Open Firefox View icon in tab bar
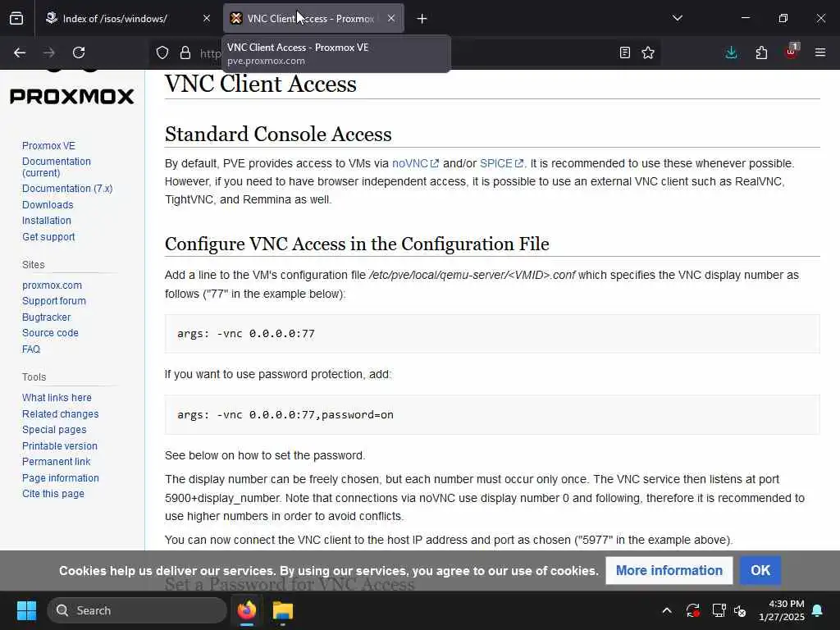The image size is (840, 630). (x=16, y=19)
